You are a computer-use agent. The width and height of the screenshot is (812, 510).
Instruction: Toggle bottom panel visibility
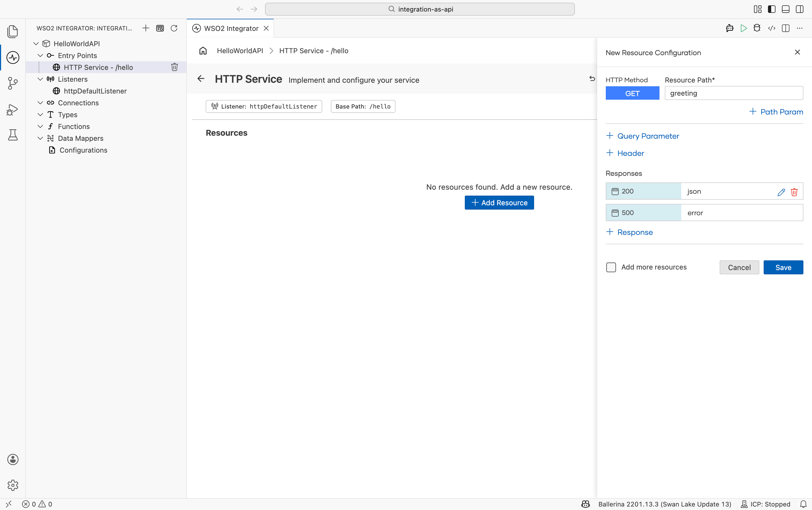[x=786, y=9]
